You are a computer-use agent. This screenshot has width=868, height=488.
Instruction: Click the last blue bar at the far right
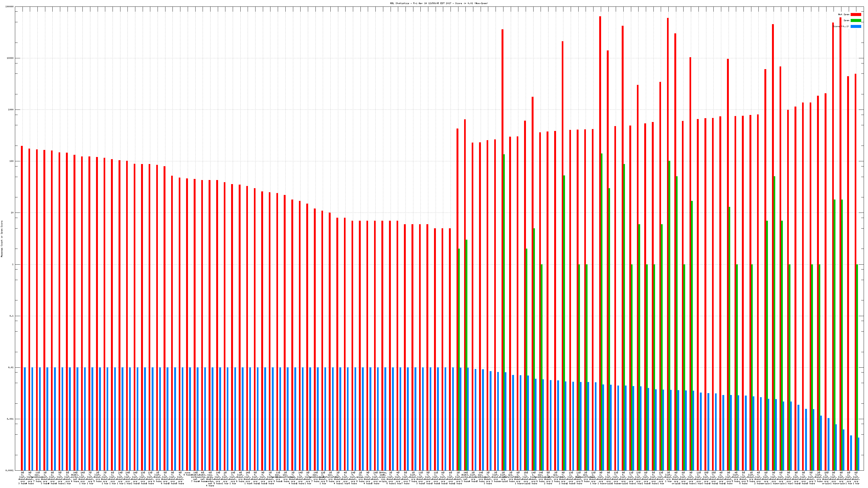pyautogui.click(x=859, y=454)
